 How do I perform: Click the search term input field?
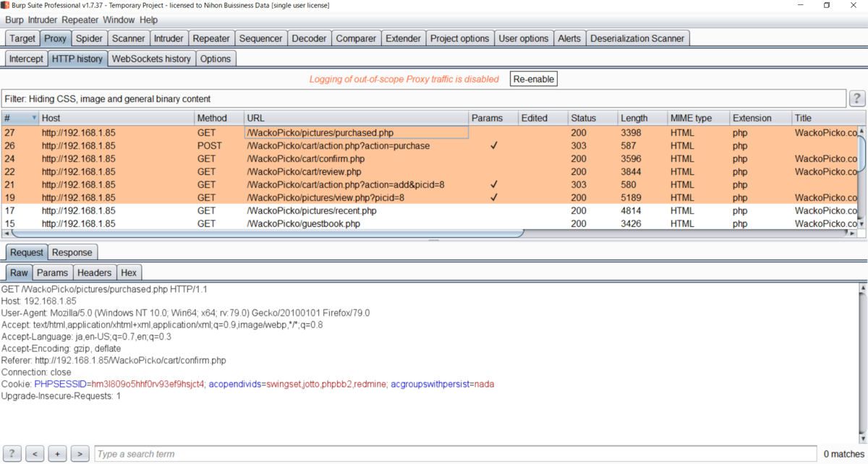(457, 454)
